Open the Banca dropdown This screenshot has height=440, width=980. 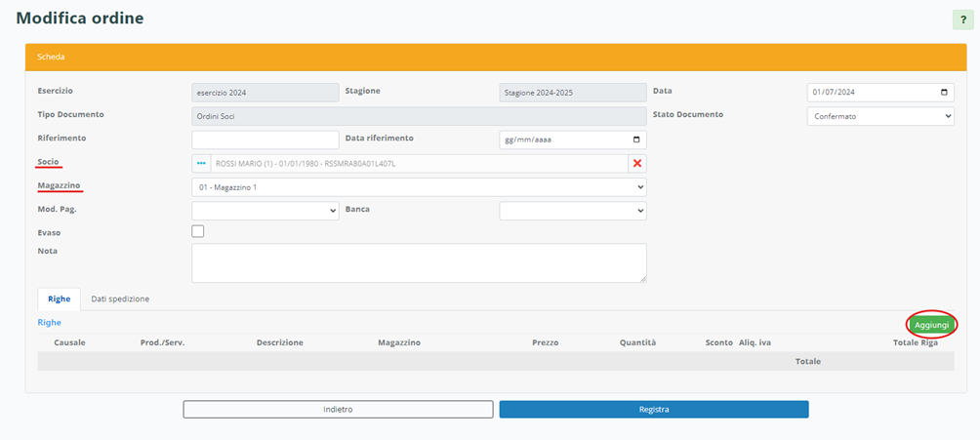(572, 211)
